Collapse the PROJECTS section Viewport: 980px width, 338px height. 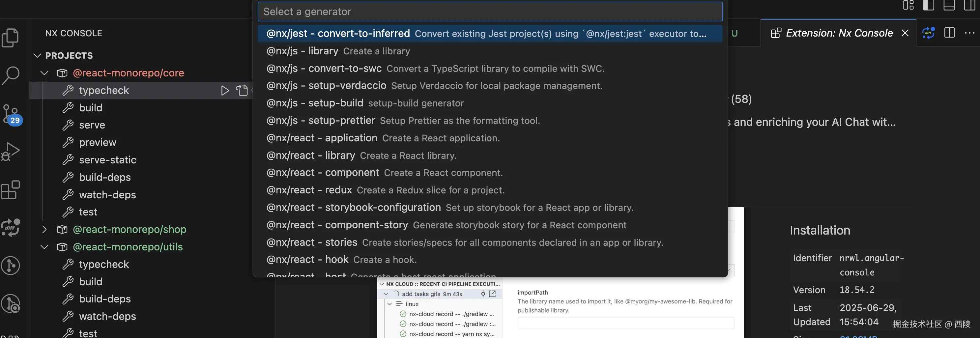(x=37, y=55)
